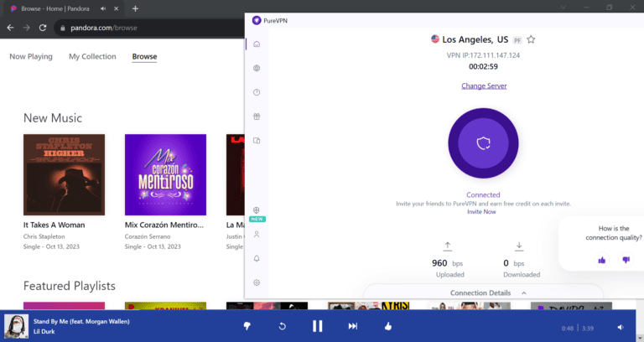The width and height of the screenshot is (644, 342).
Task: Thumbs down the current Pandora song
Action: tap(247, 326)
